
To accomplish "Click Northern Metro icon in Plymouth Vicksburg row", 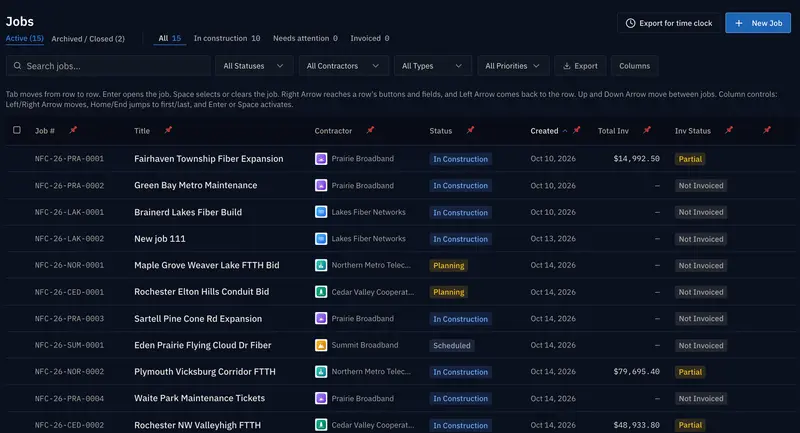I will (x=321, y=371).
